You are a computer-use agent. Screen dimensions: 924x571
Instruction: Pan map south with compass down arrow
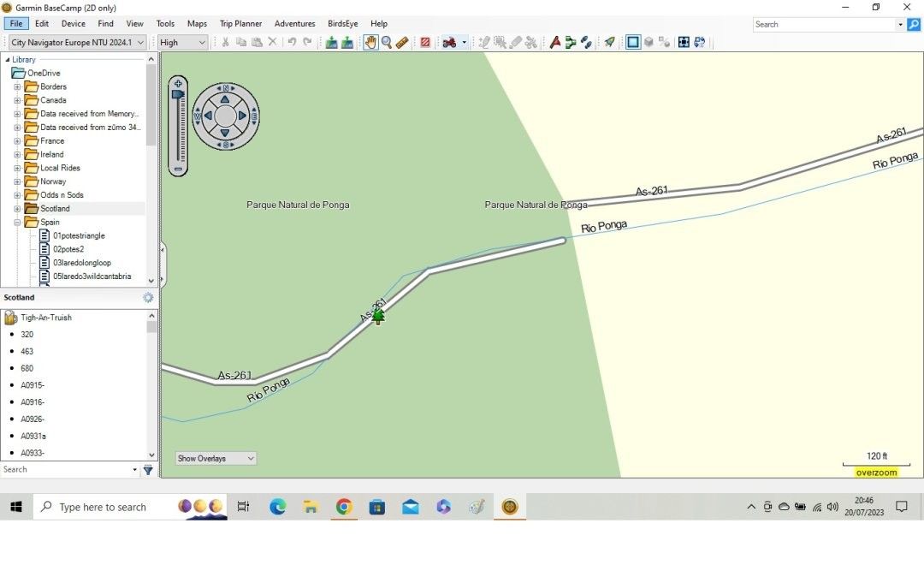pyautogui.click(x=225, y=133)
